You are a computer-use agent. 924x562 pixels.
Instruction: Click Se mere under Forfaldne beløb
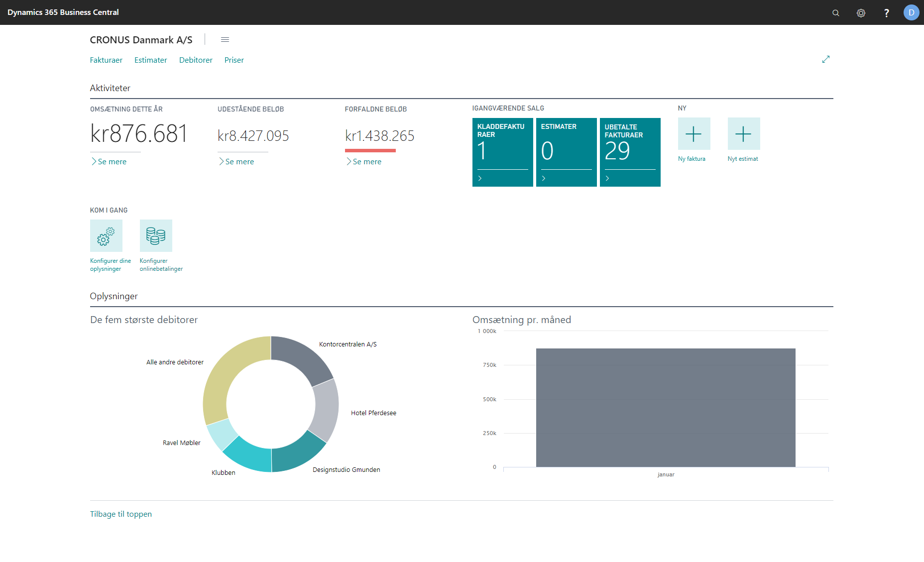363,162
